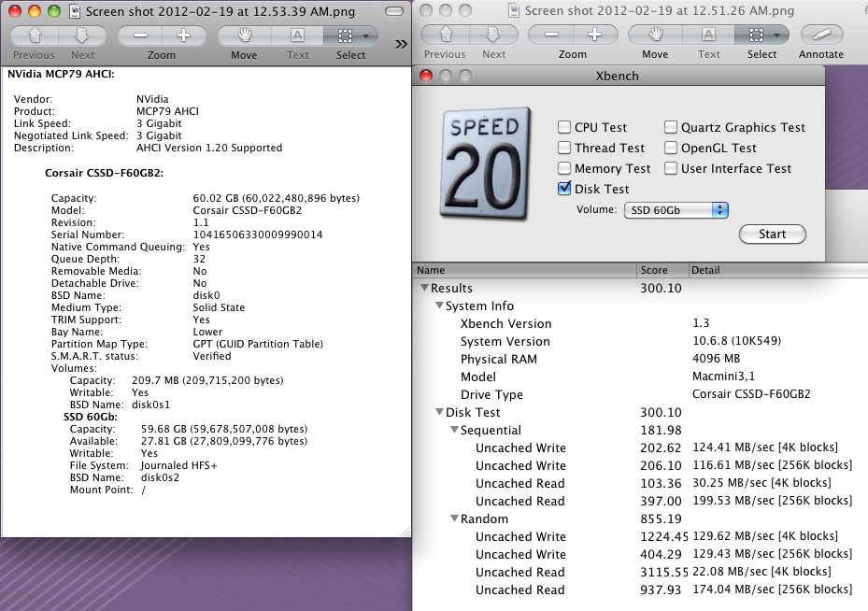Click the NVidia MCP79 AHCI: heading
Screen dimensions: 868x611
[61, 74]
